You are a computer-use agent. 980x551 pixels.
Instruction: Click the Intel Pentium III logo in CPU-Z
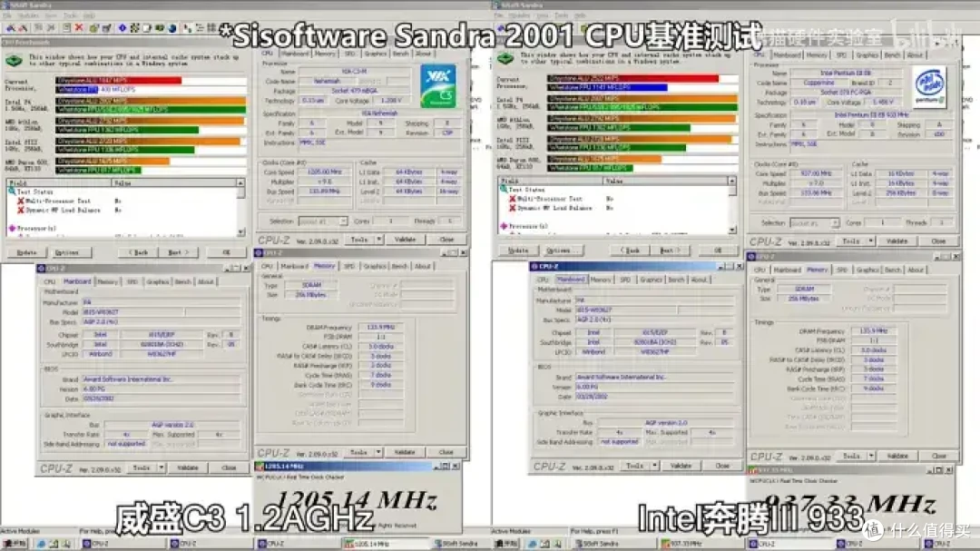tap(929, 87)
